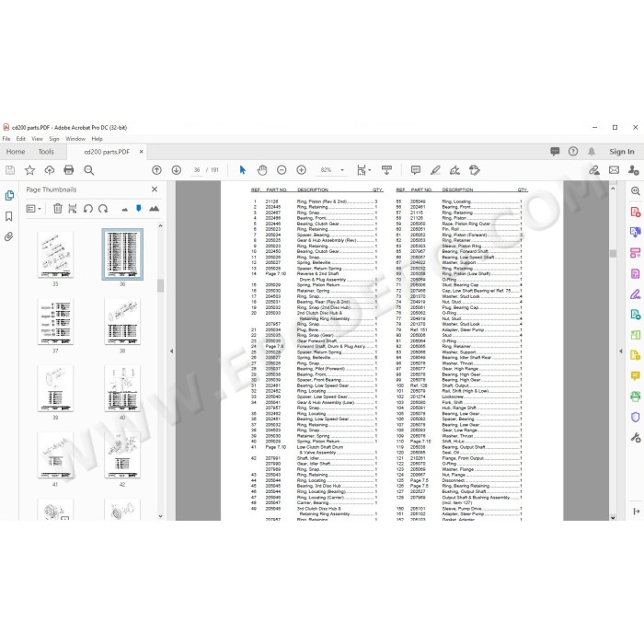Close the Page Thumbnails panel

click(155, 190)
